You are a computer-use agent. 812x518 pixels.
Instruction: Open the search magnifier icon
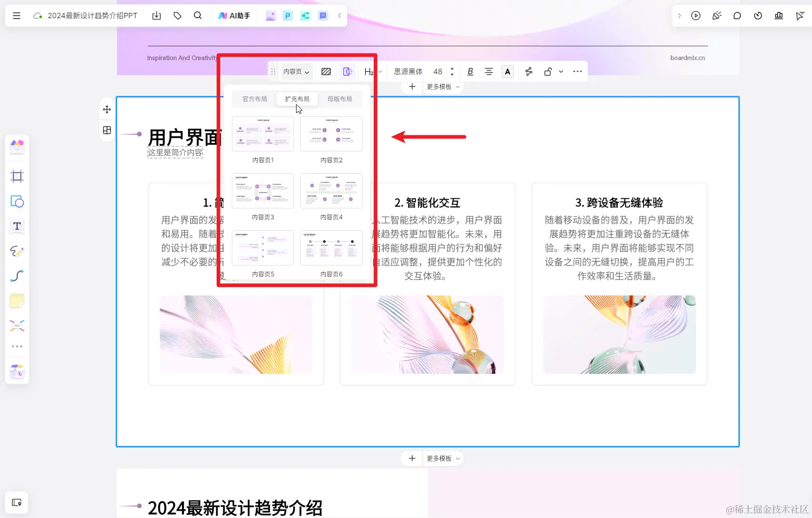(198, 16)
